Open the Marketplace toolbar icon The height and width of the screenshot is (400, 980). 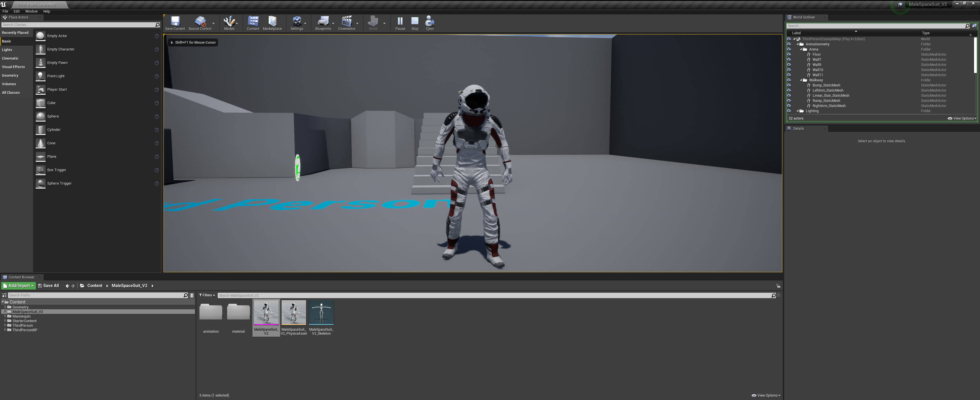point(272,23)
